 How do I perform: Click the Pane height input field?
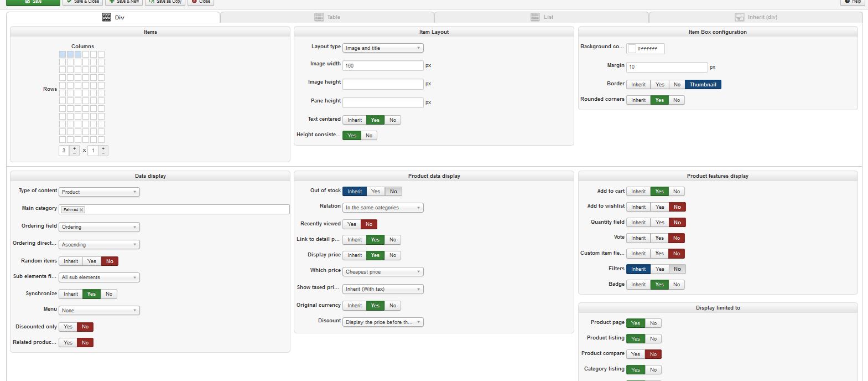click(x=383, y=102)
